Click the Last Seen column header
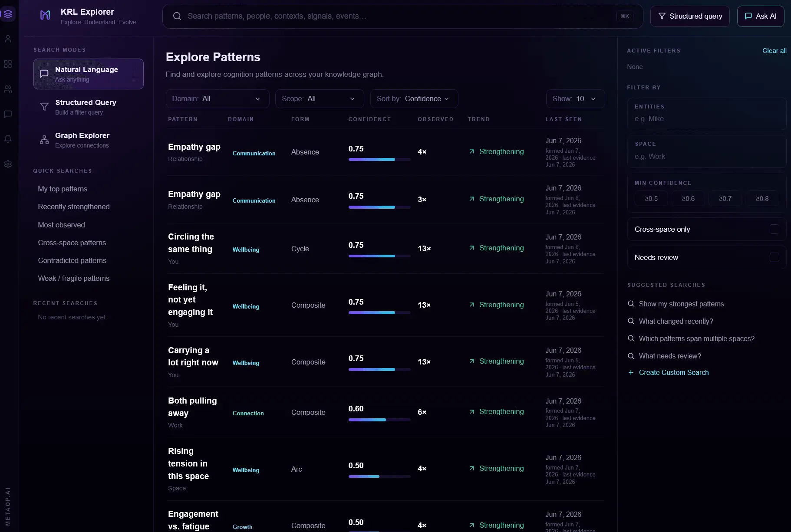 (564, 119)
